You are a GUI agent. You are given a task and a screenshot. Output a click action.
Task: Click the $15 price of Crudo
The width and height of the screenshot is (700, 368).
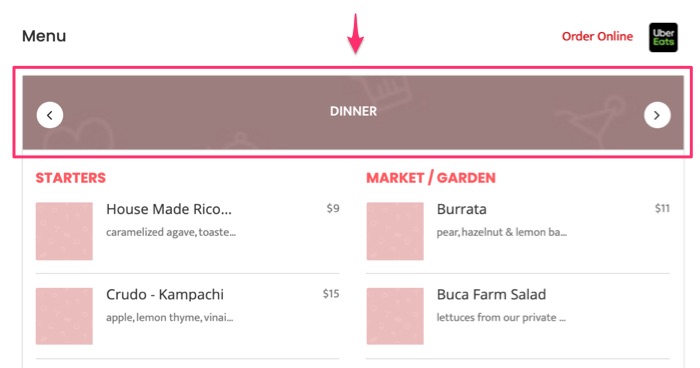(331, 293)
